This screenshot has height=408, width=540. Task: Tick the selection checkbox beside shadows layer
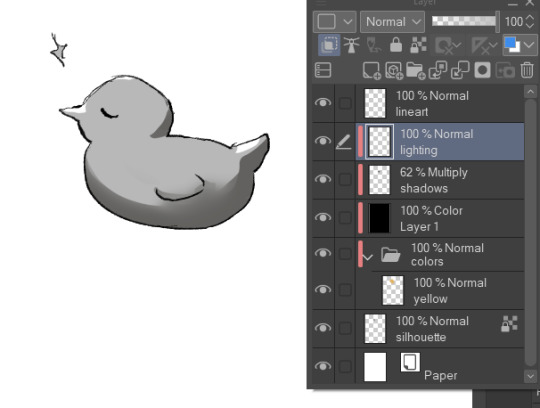tap(345, 179)
